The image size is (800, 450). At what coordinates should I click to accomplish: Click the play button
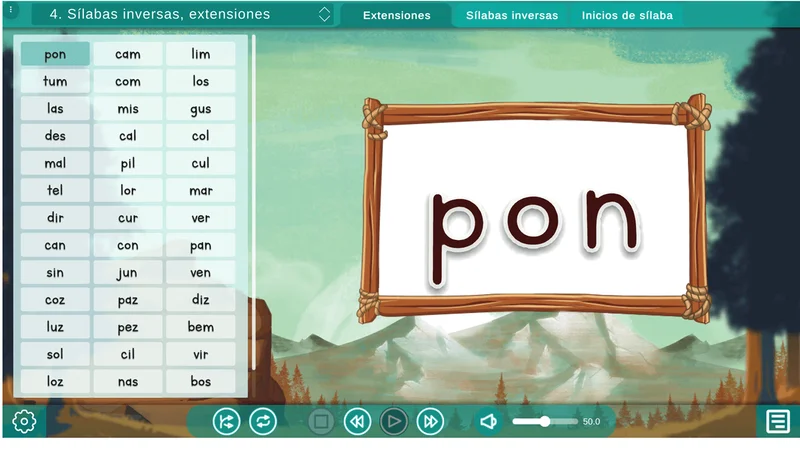tap(394, 421)
